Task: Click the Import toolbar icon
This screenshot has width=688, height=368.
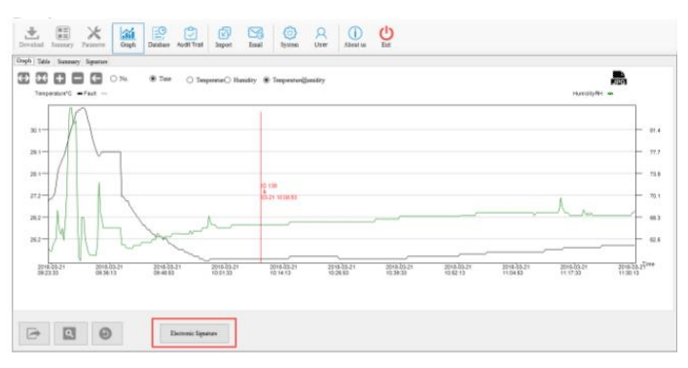Action: [224, 37]
